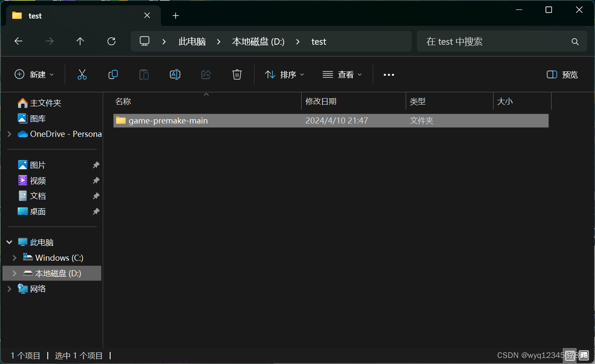Click the Delete (trash) icon
595x364 pixels.
[x=237, y=74]
